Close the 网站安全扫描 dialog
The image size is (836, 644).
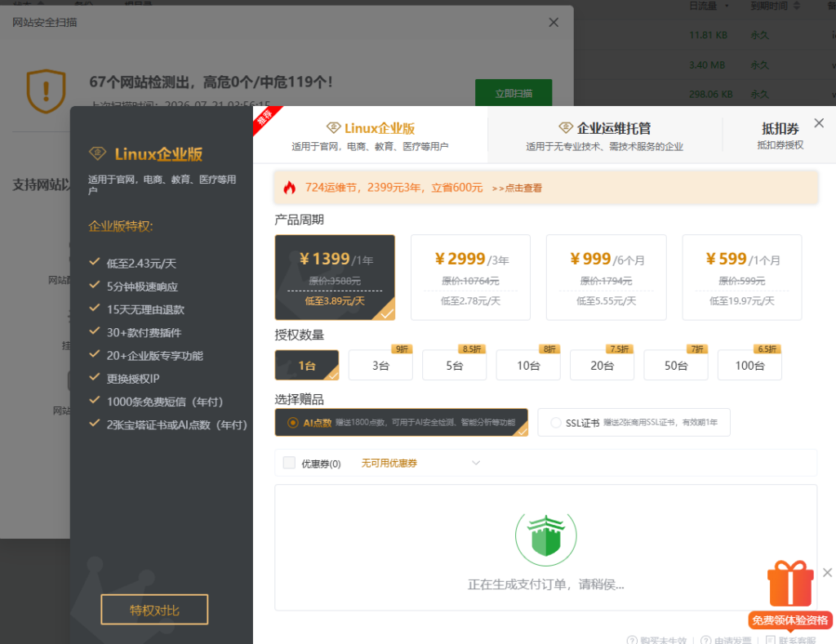pos(554,22)
